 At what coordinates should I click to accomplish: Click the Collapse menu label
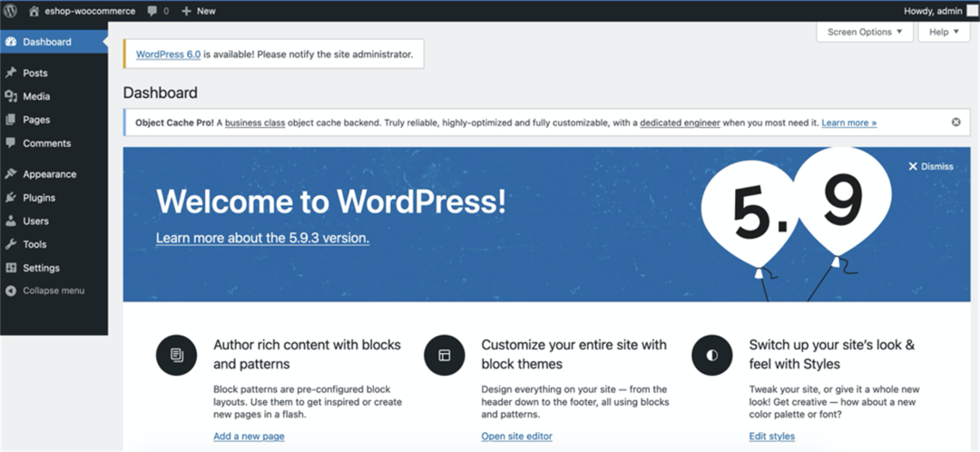(54, 290)
